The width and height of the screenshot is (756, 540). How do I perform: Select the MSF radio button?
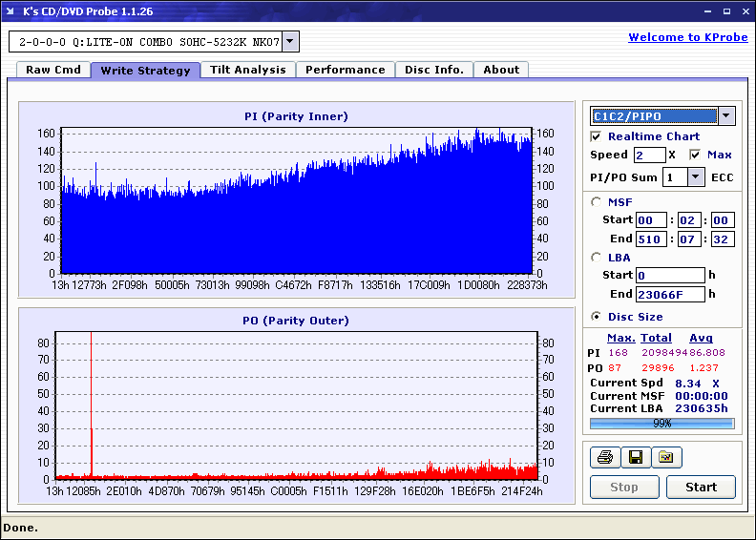coord(597,201)
